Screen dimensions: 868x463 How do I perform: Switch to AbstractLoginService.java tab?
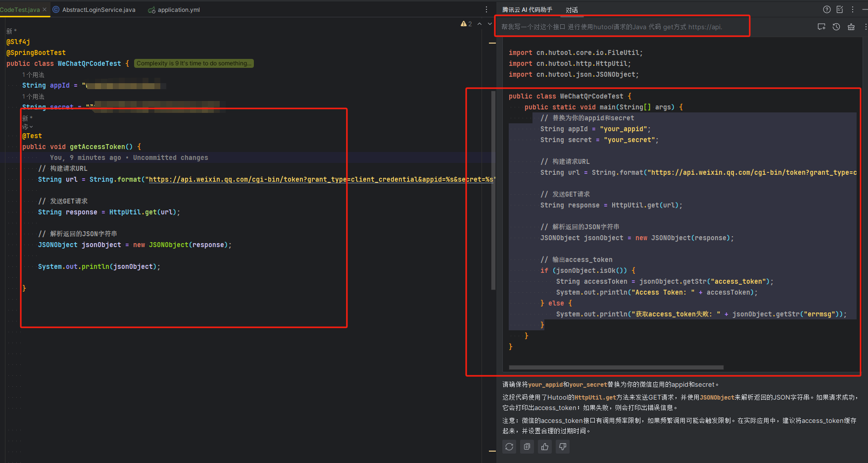(98, 9)
